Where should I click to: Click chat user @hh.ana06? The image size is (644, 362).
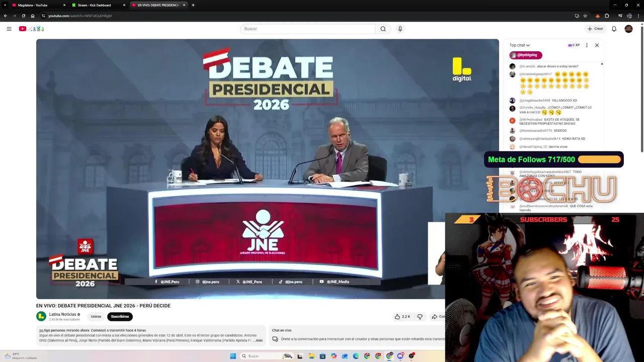(527, 66)
